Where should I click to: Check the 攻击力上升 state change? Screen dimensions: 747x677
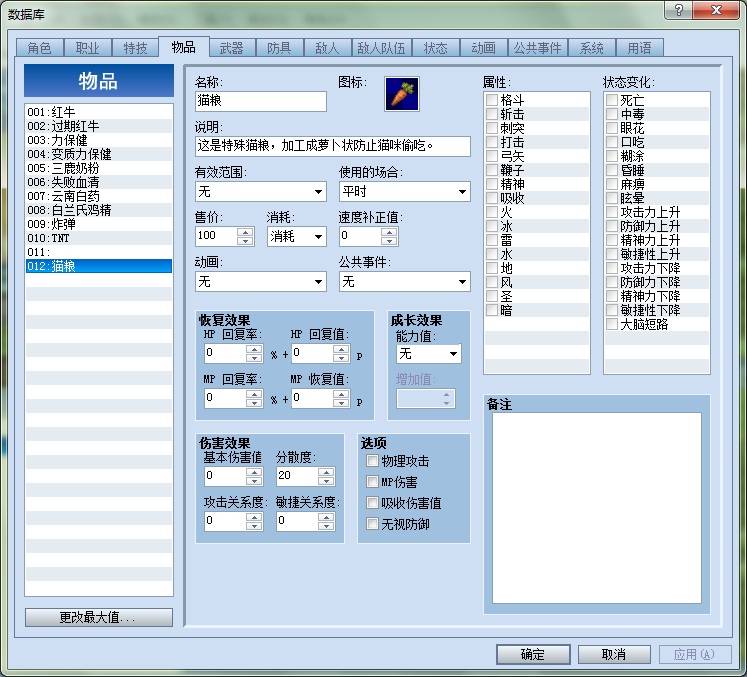pos(612,212)
